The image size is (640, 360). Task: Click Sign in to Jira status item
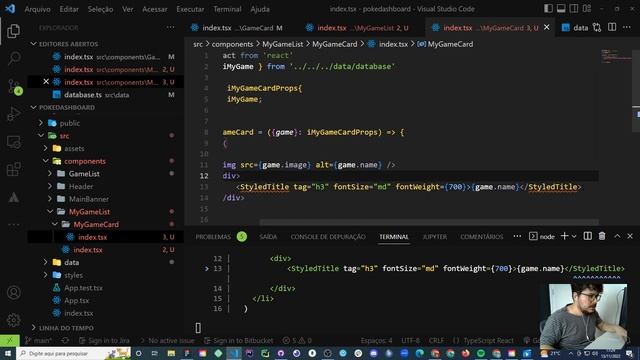104,340
